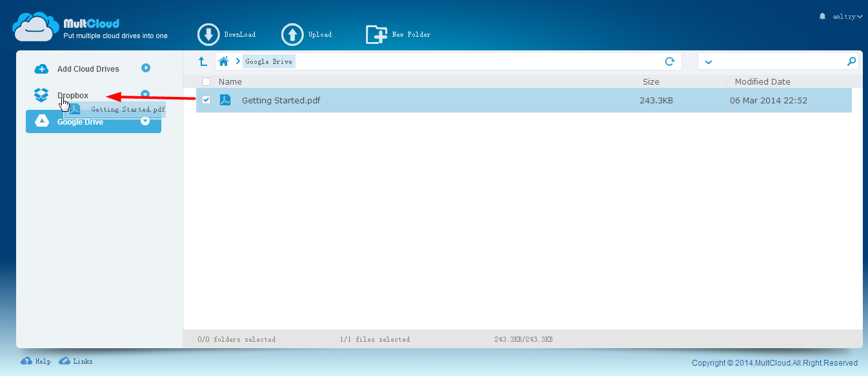This screenshot has height=376, width=868.
Task: Open the search dropdown chevron
Action: 709,62
